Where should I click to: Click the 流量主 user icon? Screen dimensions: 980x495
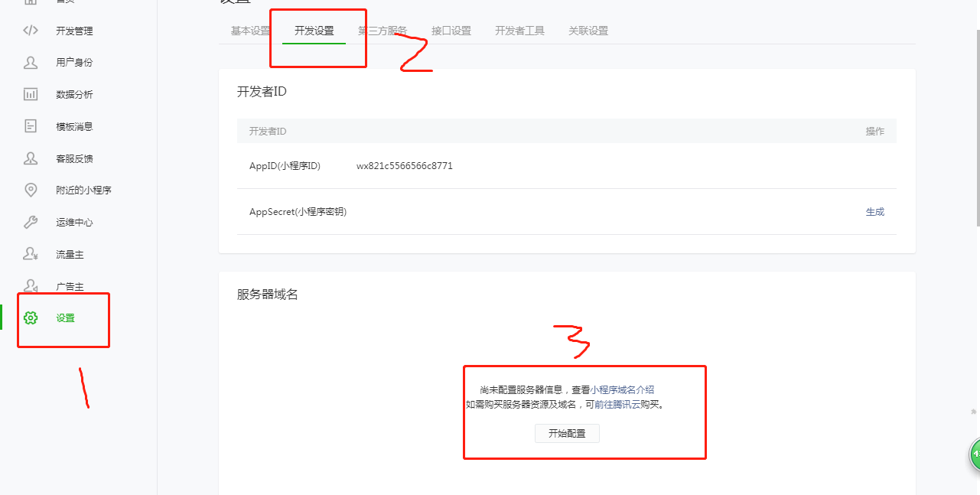tap(31, 254)
